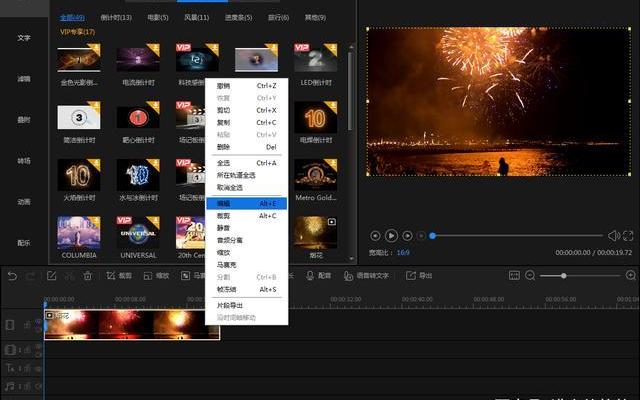Open the microphone voice-over tool
Screen dimensions: 640x400
click(x=318, y=276)
